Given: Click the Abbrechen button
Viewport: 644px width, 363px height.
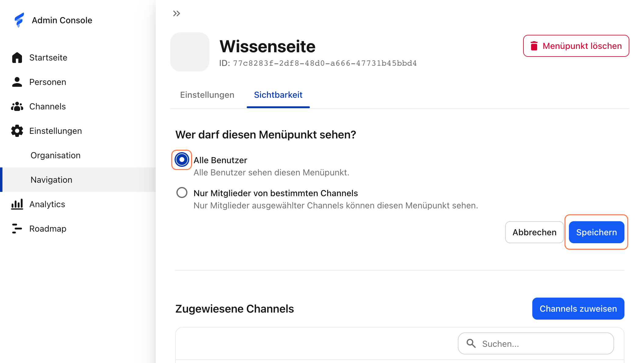Looking at the screenshot, I should click(x=534, y=232).
